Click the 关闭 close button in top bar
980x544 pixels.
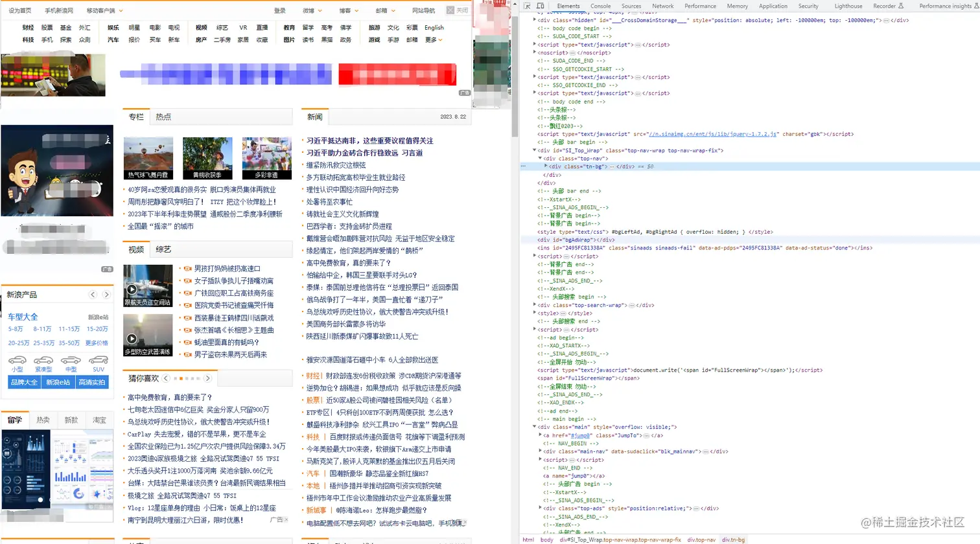click(x=457, y=10)
